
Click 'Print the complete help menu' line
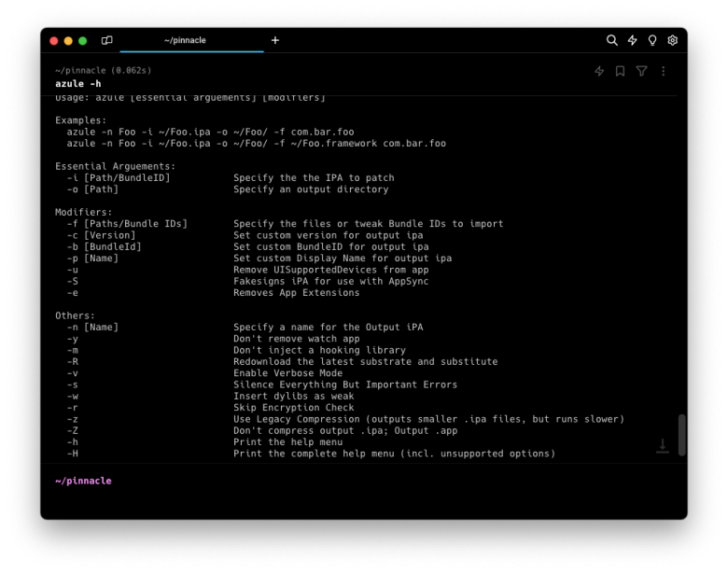[394, 454]
